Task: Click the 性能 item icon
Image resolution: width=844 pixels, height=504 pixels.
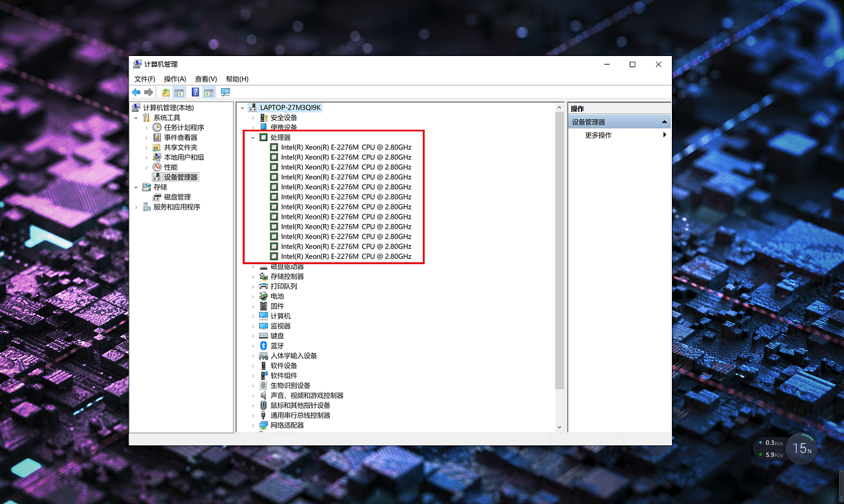Action: point(157,167)
